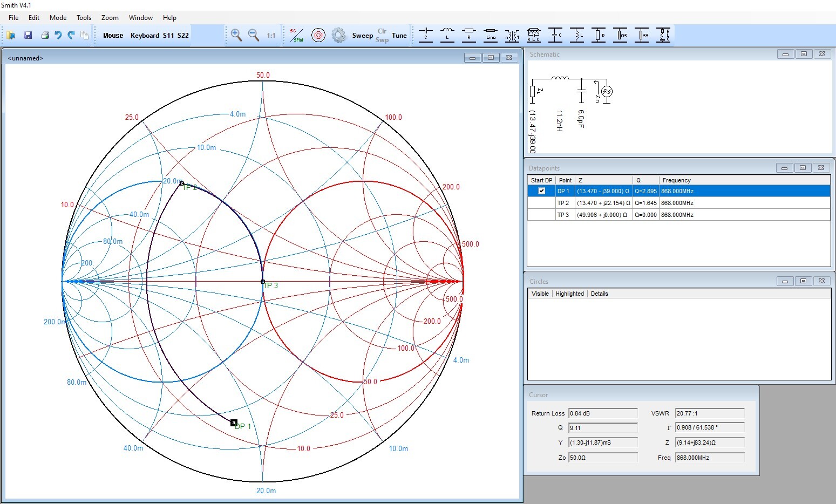
Task: Click the S11 button
Action: [168, 36]
